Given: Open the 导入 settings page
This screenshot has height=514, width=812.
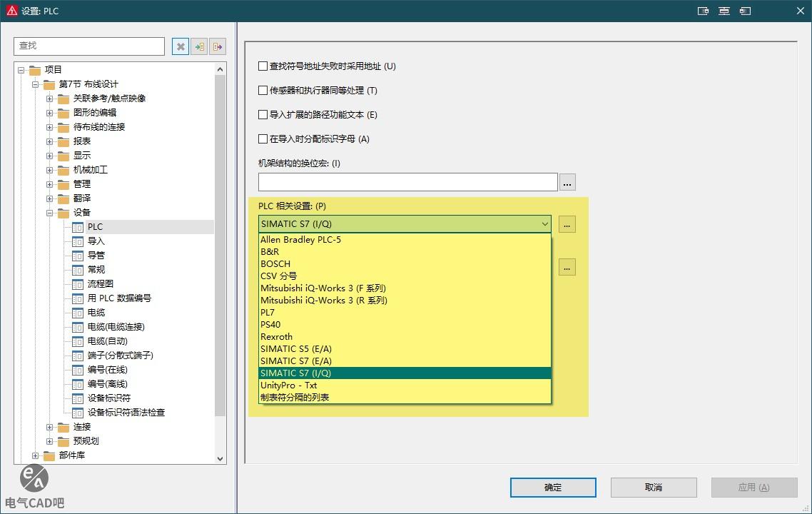Looking at the screenshot, I should point(96,241).
